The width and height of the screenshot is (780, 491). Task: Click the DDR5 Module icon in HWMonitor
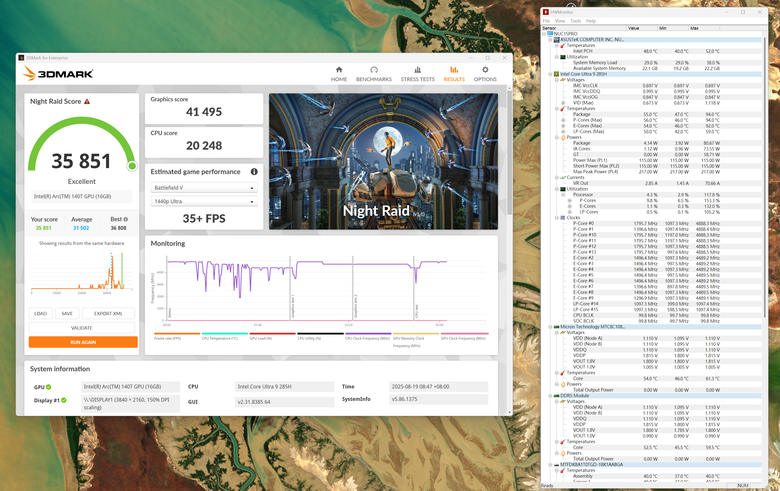(x=557, y=395)
